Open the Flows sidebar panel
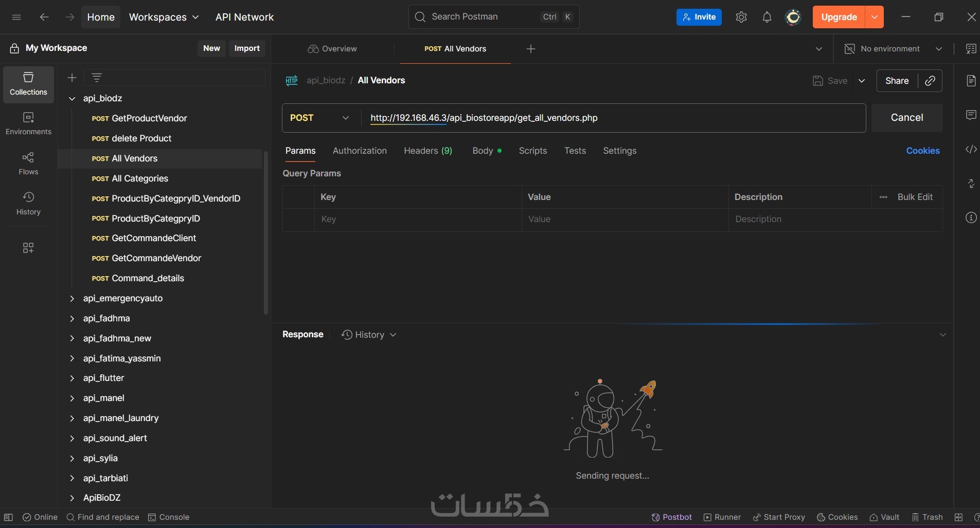Viewport: 980px width, 528px height. click(x=28, y=164)
